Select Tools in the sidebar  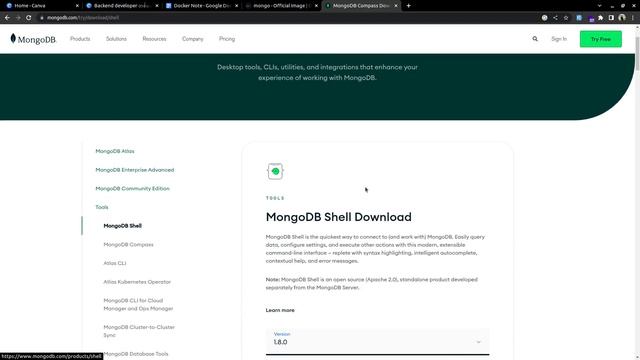coord(102,207)
